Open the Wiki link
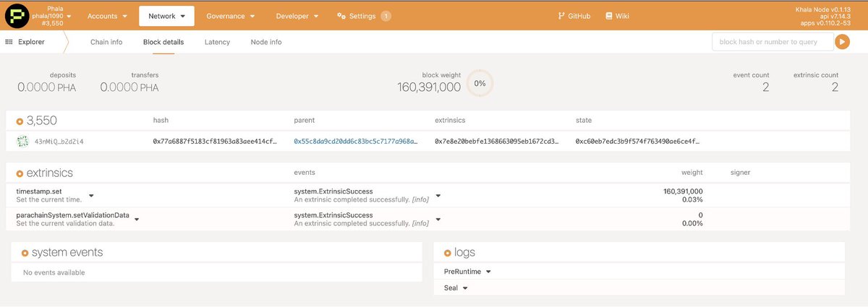The image size is (868, 307). pyautogui.click(x=618, y=16)
